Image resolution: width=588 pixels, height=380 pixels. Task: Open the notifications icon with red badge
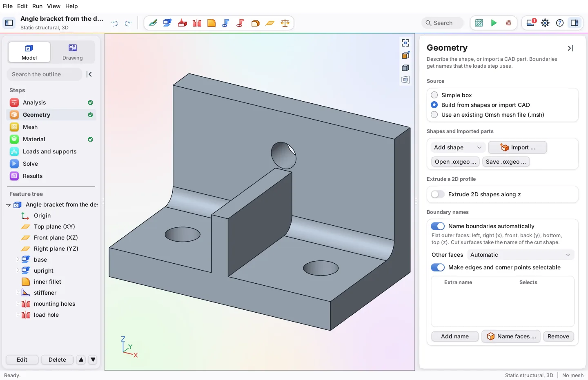click(531, 23)
